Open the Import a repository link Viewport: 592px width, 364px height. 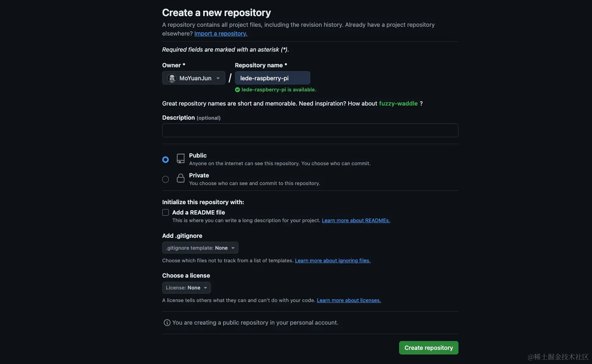(x=221, y=34)
